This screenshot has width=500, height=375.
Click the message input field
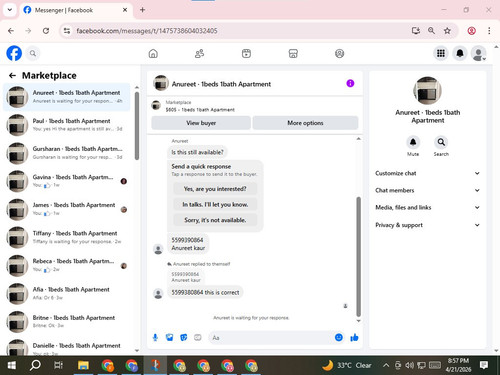(x=270, y=338)
